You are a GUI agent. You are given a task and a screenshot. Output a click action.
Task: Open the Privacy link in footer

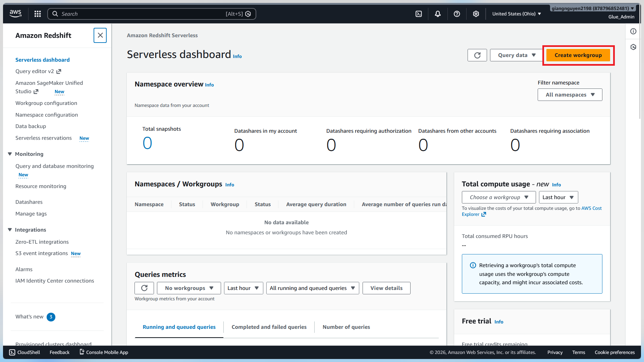(555, 352)
